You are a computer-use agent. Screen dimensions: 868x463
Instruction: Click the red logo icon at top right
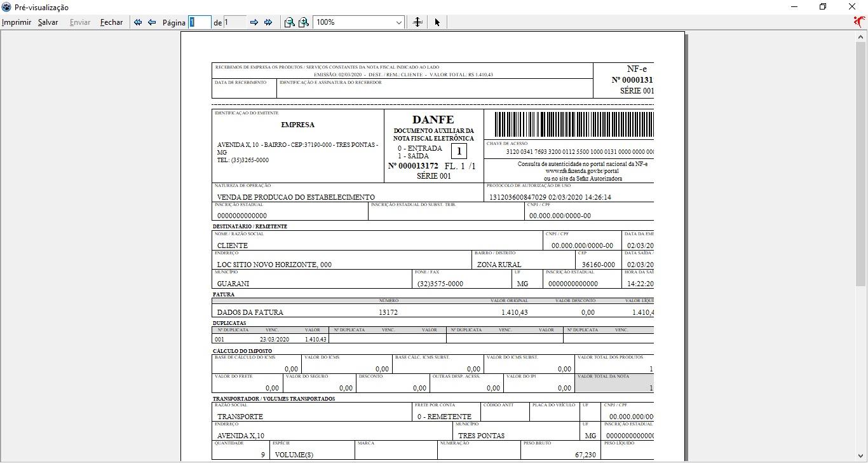[860, 22]
